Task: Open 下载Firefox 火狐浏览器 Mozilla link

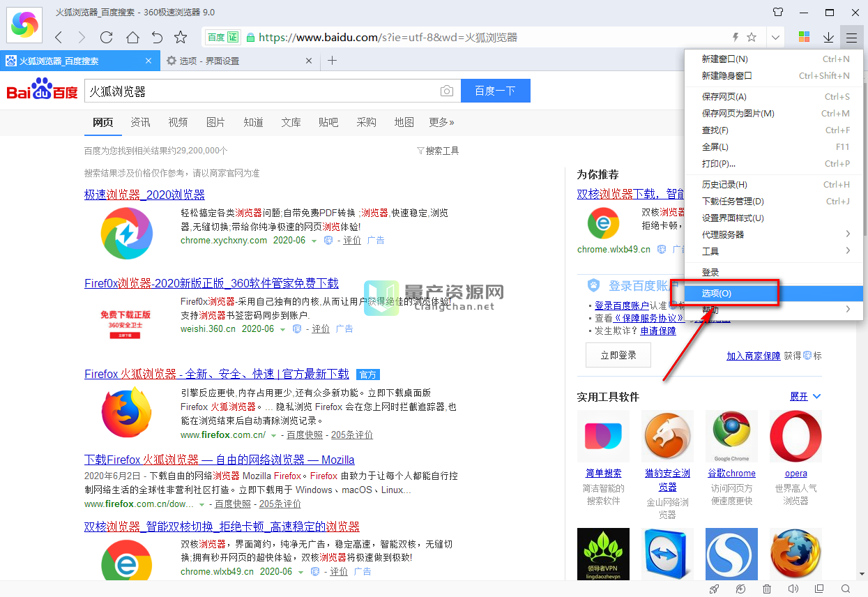Action: pyautogui.click(x=220, y=460)
